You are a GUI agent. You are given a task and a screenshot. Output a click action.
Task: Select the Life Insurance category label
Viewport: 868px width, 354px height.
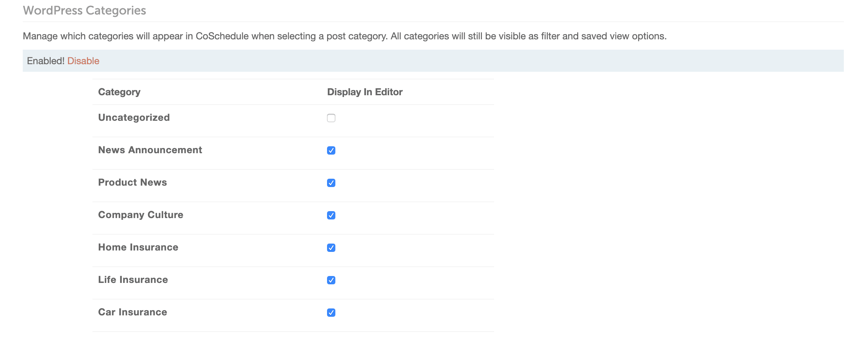(x=133, y=280)
